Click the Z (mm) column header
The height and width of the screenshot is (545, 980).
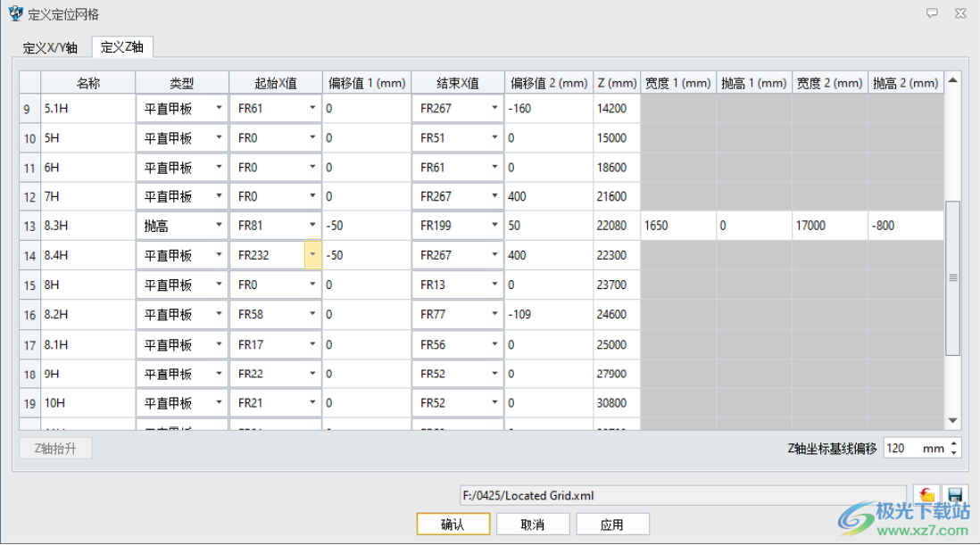coord(617,83)
